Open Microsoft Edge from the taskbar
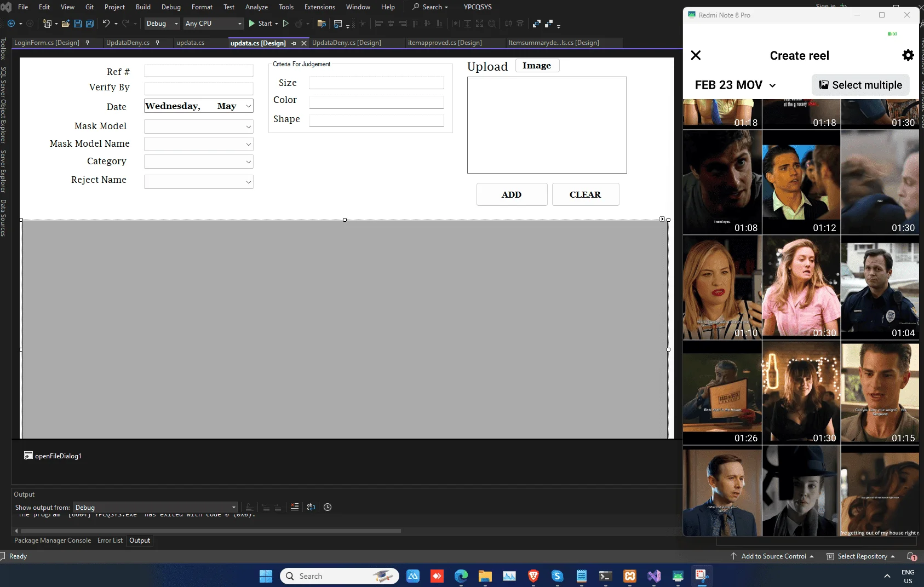 pyautogui.click(x=461, y=576)
